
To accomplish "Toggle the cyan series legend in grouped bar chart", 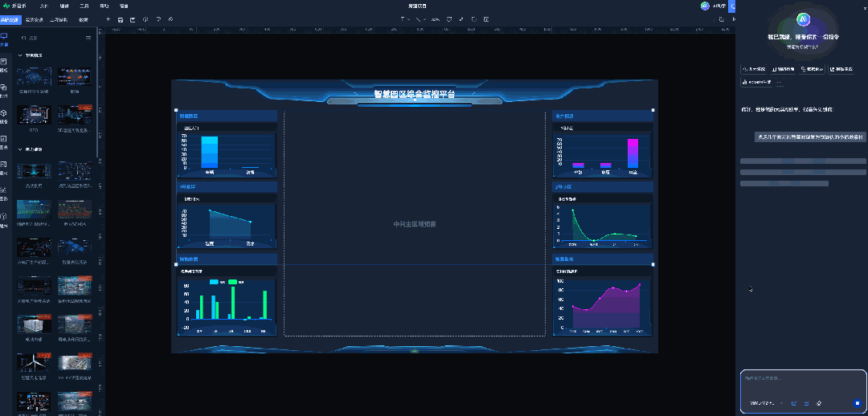I will [x=218, y=282].
